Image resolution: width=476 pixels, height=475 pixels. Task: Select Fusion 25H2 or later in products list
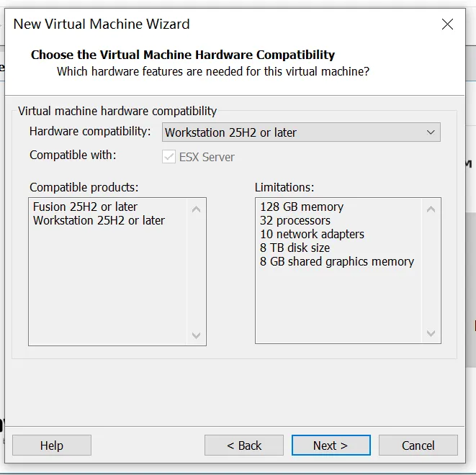tap(85, 207)
